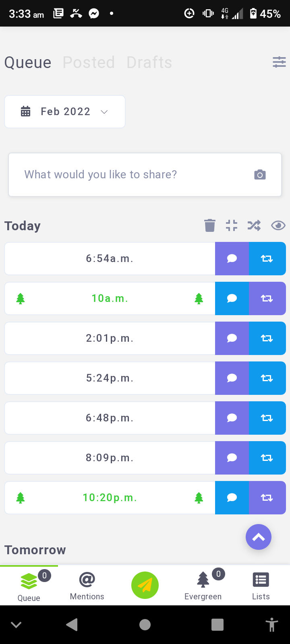Tap the green paper plane compose button
Screen dimensions: 290x644
tap(145, 585)
